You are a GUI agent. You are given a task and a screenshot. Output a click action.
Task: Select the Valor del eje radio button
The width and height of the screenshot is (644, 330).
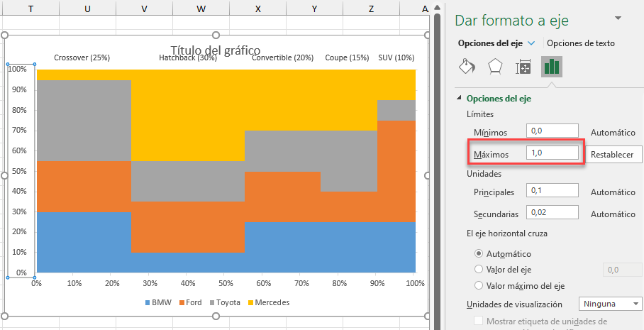(479, 270)
